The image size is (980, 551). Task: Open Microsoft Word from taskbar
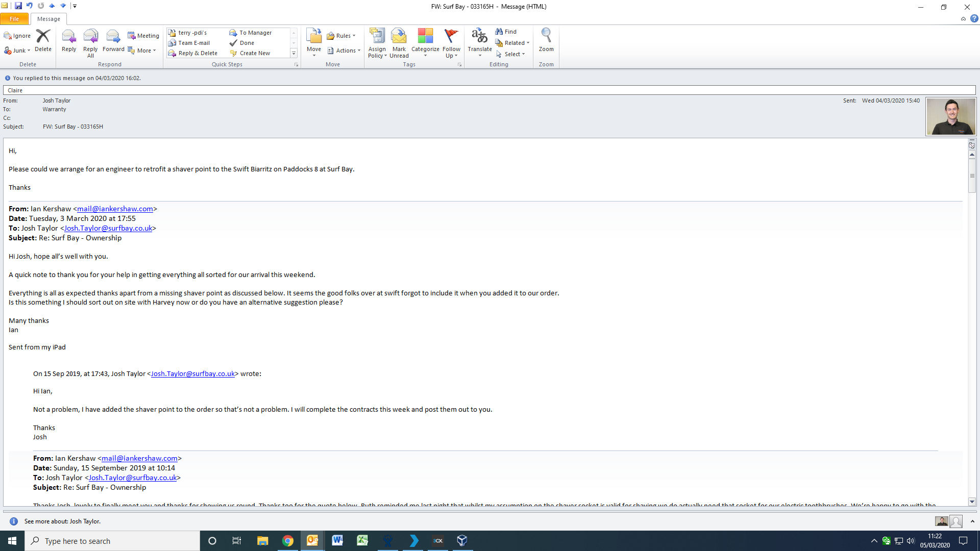click(337, 541)
